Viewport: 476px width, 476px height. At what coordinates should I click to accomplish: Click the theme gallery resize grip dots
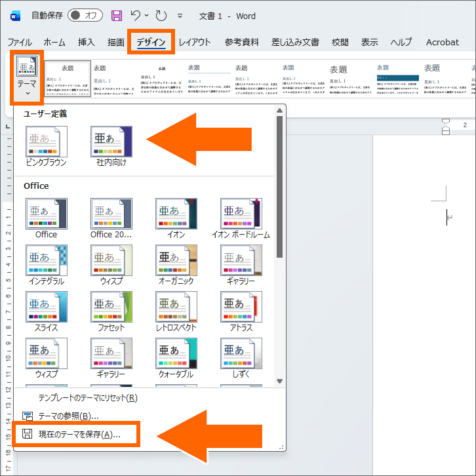tap(281, 447)
